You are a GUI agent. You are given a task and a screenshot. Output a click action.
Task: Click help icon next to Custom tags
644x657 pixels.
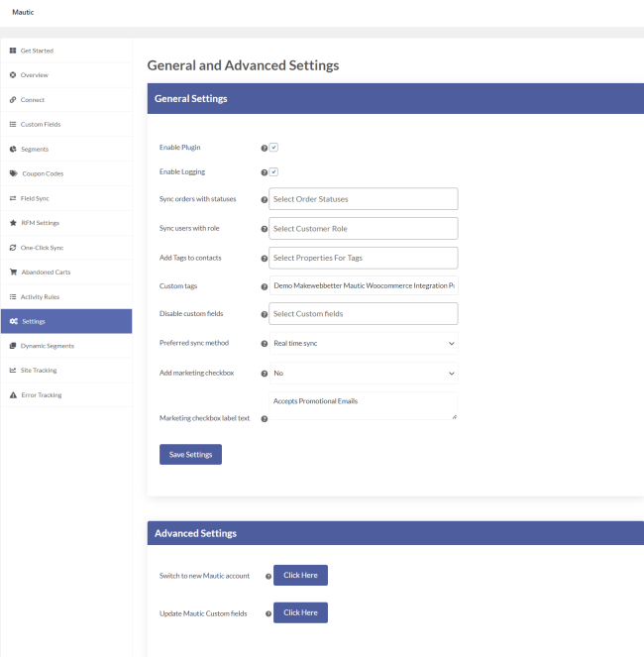click(x=265, y=286)
